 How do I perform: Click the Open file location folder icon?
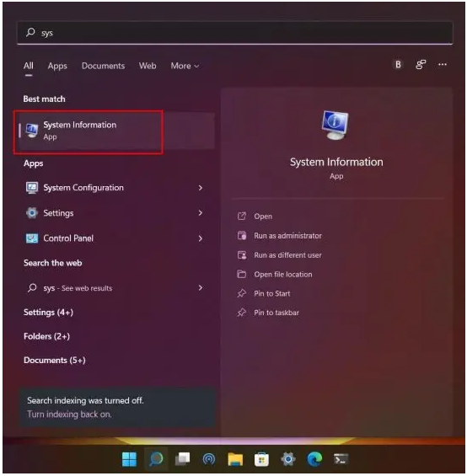click(x=242, y=274)
